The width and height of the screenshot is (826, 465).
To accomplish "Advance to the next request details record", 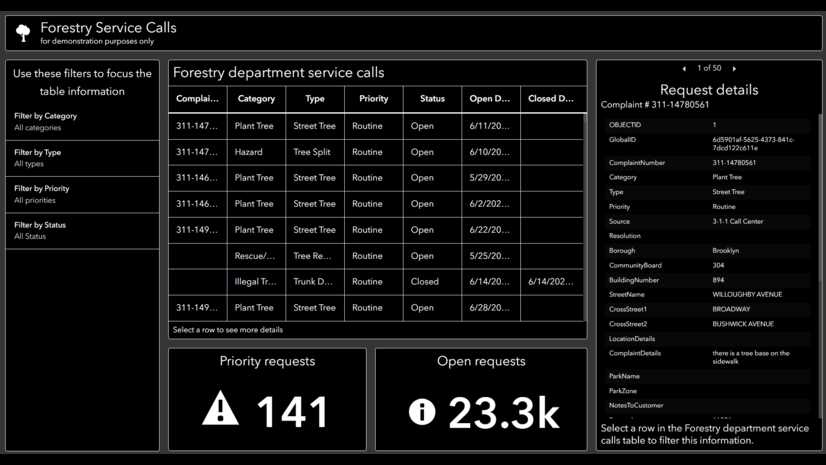I will [x=734, y=68].
